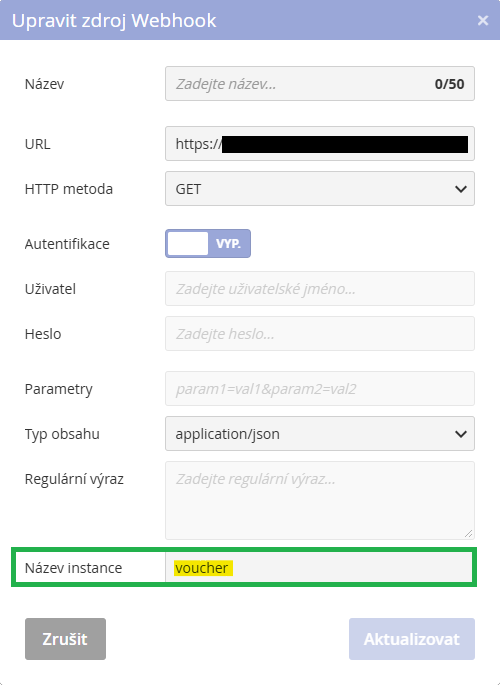Click the Regulární výraz text area
500x685 pixels.
(320, 501)
